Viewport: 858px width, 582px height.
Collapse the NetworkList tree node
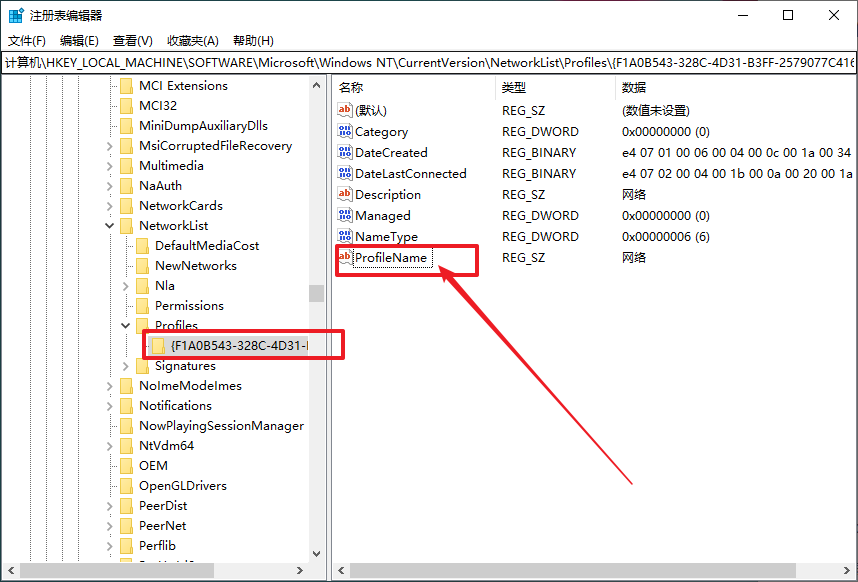(x=110, y=226)
